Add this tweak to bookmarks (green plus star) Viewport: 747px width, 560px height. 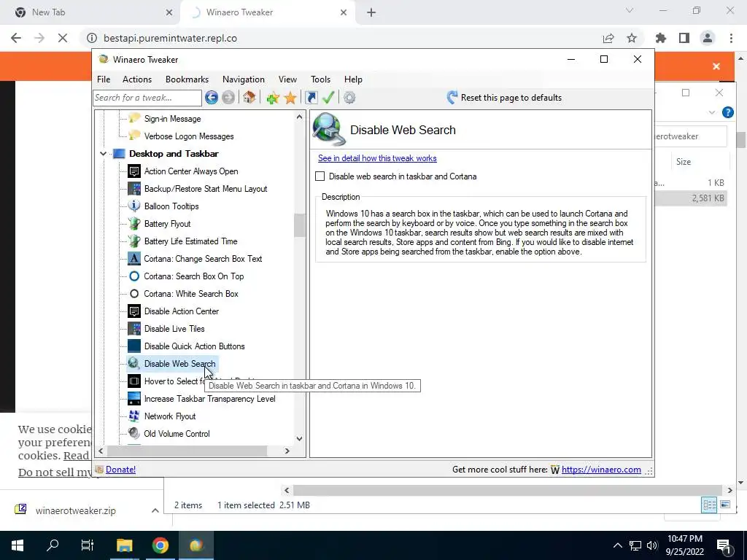[273, 98]
